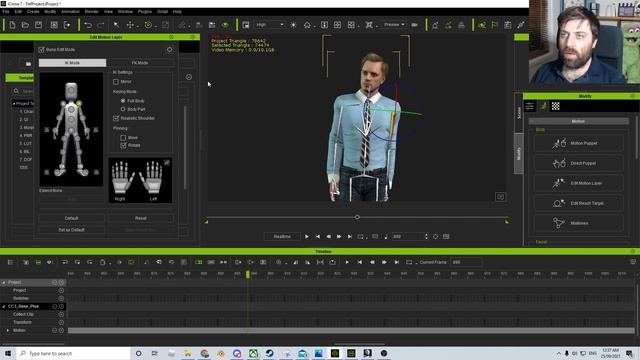Screen dimensions: 640x360
Task: Click the first icon in the timeline toolbar
Action: [11, 262]
